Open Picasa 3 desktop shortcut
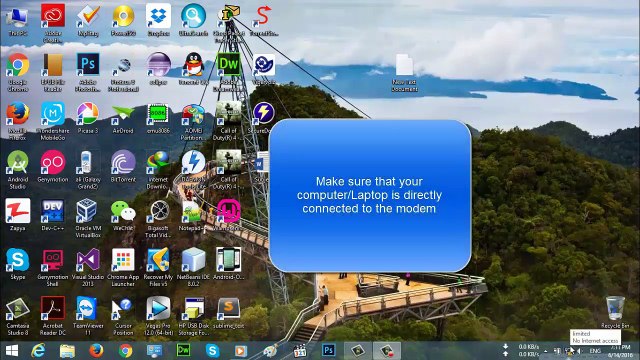The width and height of the screenshot is (640, 360). pyautogui.click(x=88, y=118)
